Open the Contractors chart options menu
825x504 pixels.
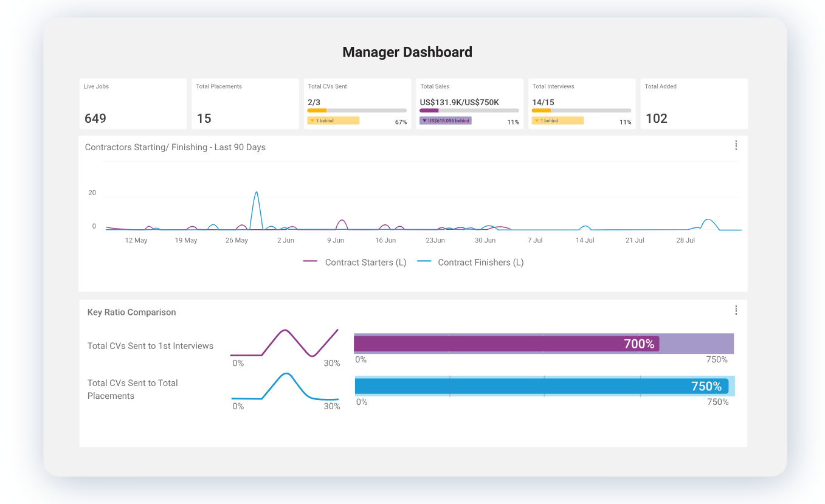click(736, 145)
